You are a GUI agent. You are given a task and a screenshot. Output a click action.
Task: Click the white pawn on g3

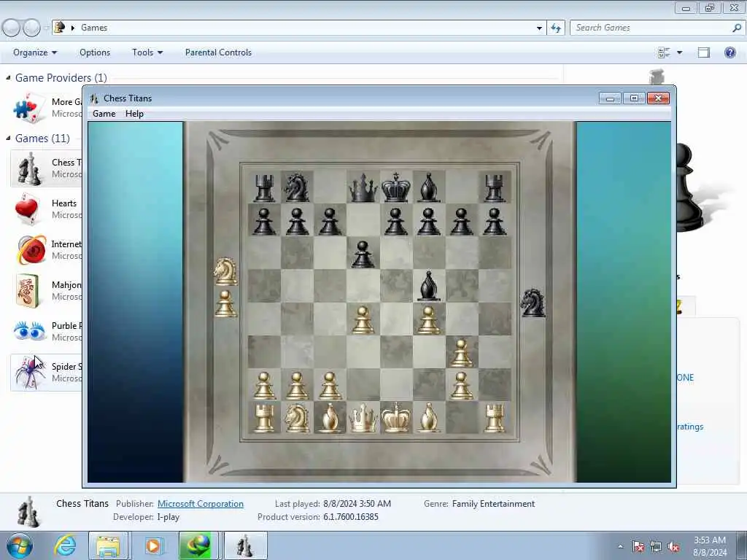coord(461,352)
